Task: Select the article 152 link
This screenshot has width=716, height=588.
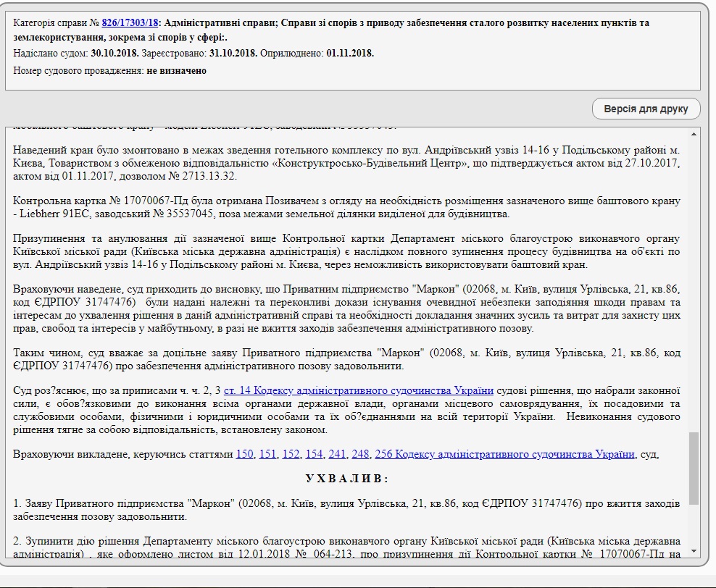Action: (291, 455)
